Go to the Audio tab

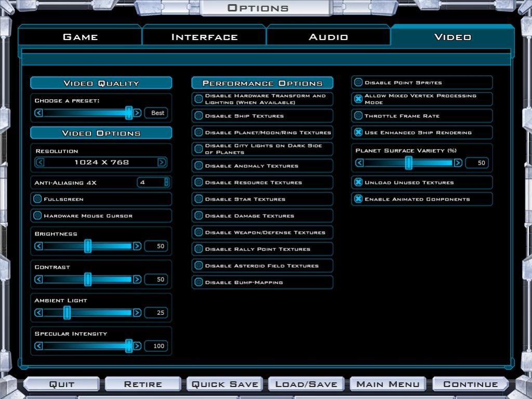coord(328,37)
